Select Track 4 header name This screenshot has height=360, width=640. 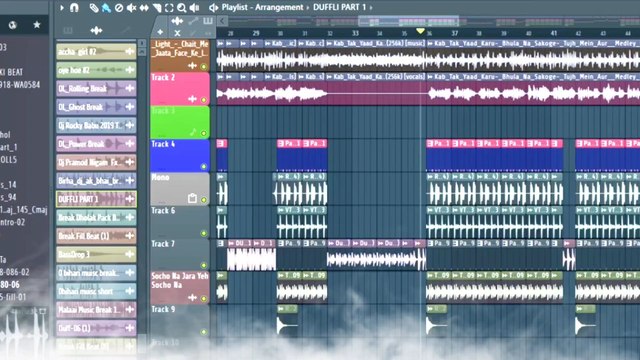(x=163, y=144)
